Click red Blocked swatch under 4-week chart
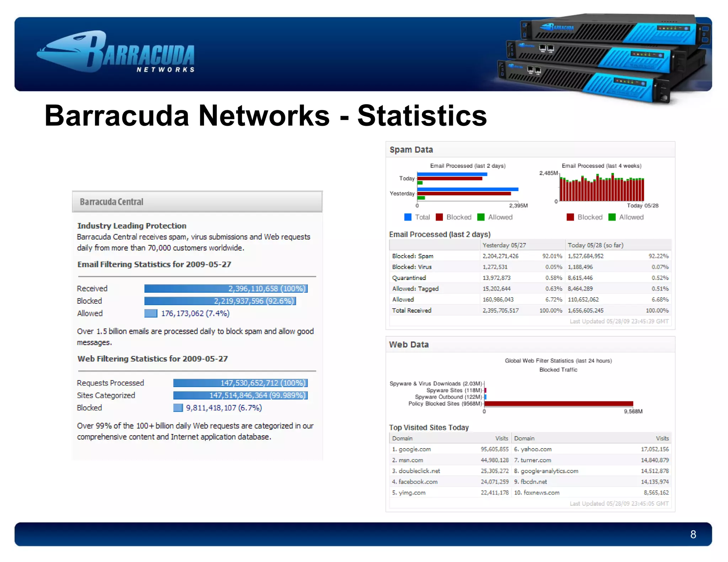The width and height of the screenshot is (728, 562). pyautogui.click(x=570, y=217)
